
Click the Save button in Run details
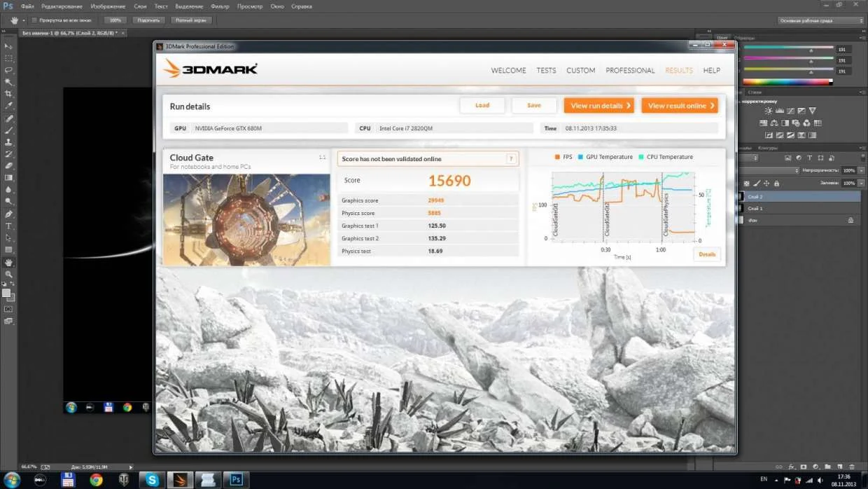(534, 105)
